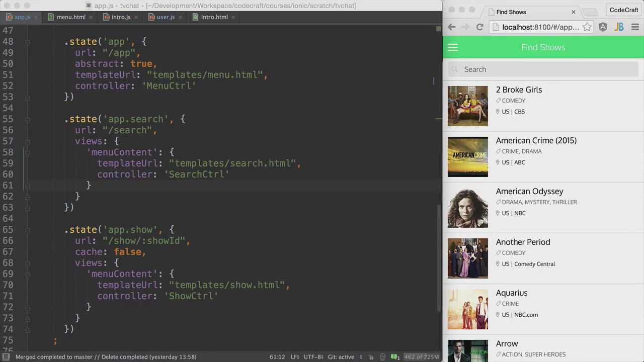The image size is (644, 362).
Task: Open the Aquarius show
Action: pos(543,309)
